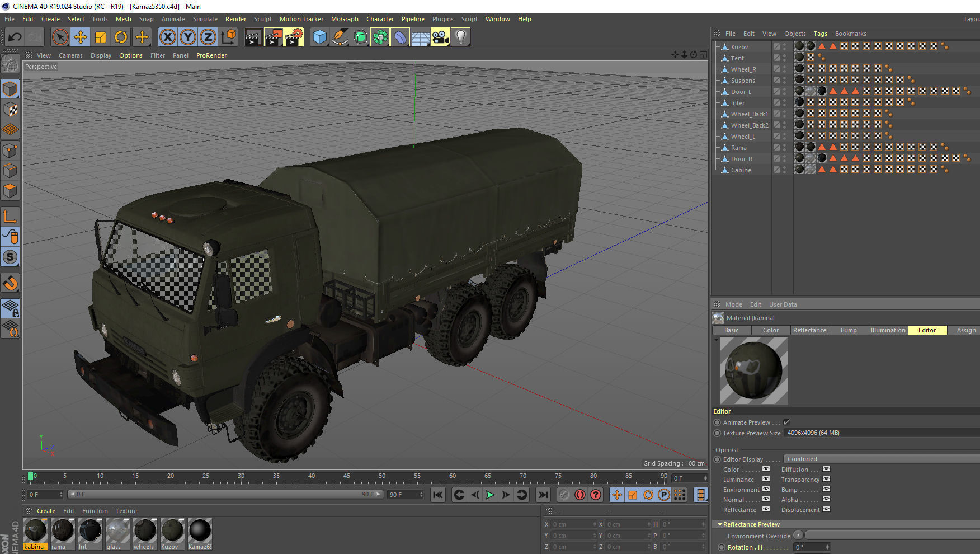The height and width of the screenshot is (554, 980).
Task: Enable Axis mode L icon
Action: tap(10, 216)
